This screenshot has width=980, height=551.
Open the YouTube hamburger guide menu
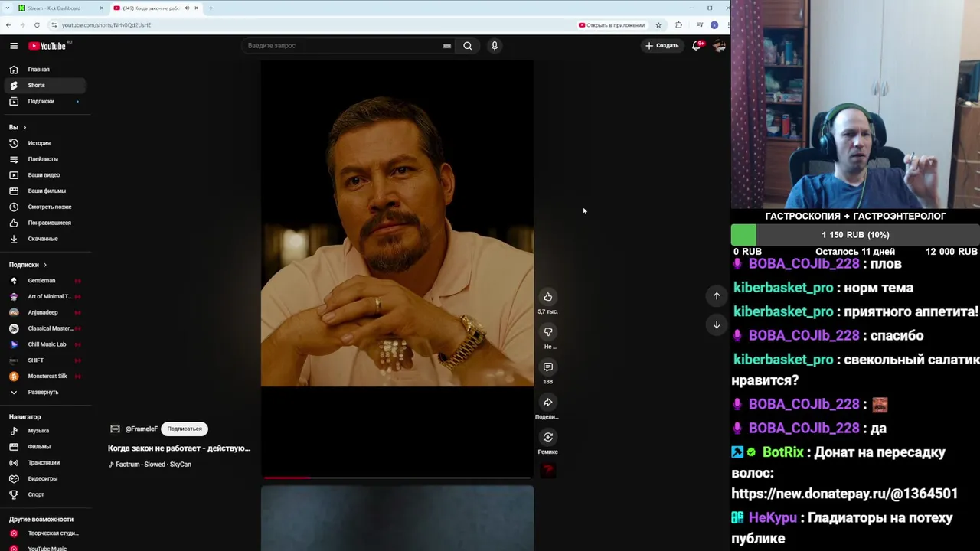point(14,46)
